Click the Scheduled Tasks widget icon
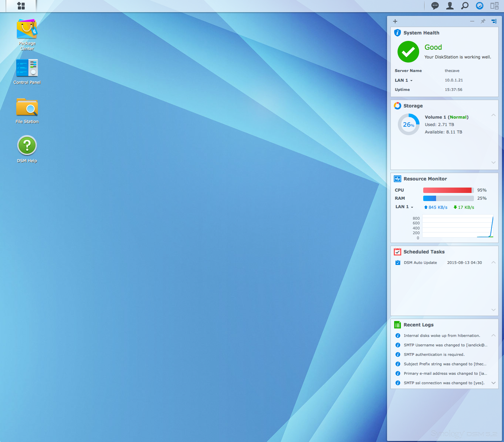The width and height of the screenshot is (504, 442). coord(398,252)
